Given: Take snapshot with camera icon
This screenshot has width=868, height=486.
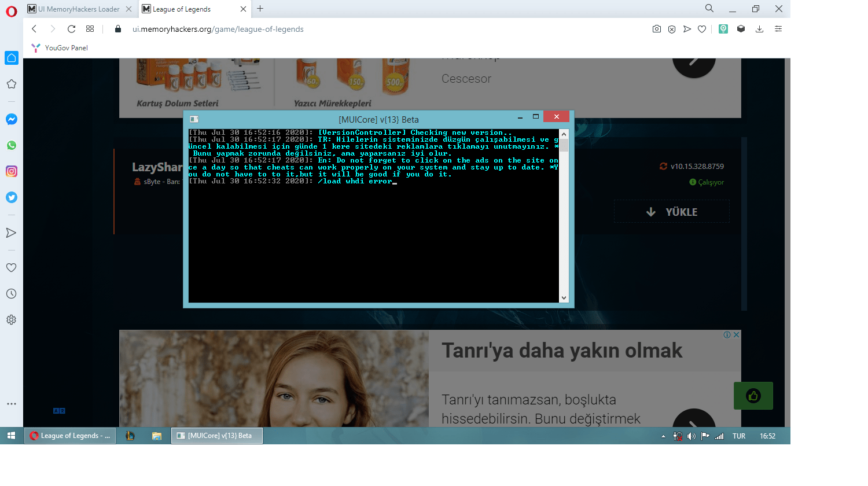Looking at the screenshot, I should pyautogui.click(x=657, y=29).
